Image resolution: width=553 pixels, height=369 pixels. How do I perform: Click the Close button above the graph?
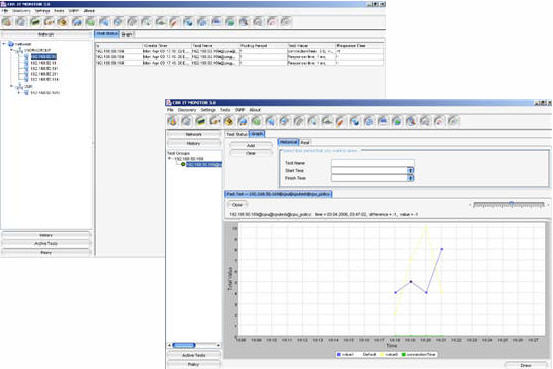click(237, 205)
